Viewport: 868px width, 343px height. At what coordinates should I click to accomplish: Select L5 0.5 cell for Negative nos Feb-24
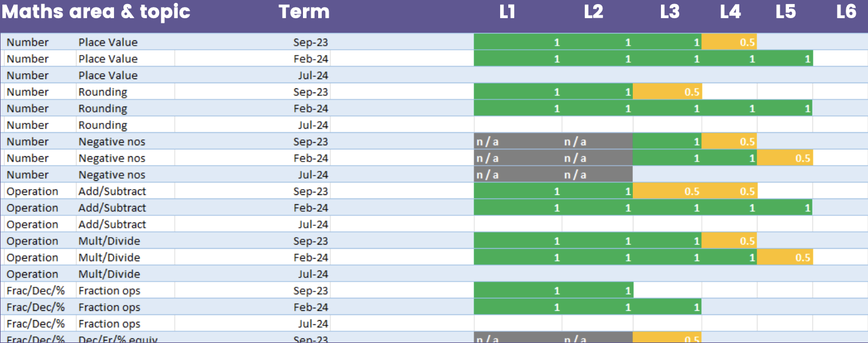coord(784,158)
